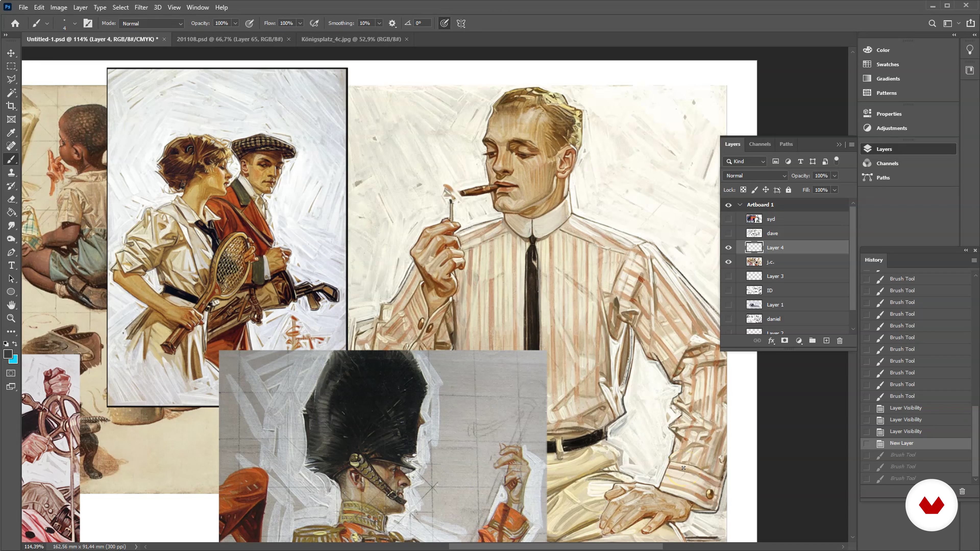
Task: Select the Zoom tool
Action: pyautogui.click(x=11, y=318)
